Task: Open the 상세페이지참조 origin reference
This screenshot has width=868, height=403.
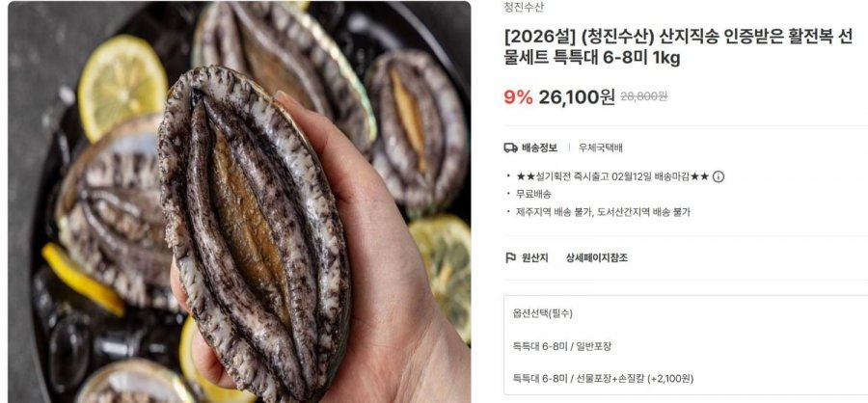Action: pos(597,257)
